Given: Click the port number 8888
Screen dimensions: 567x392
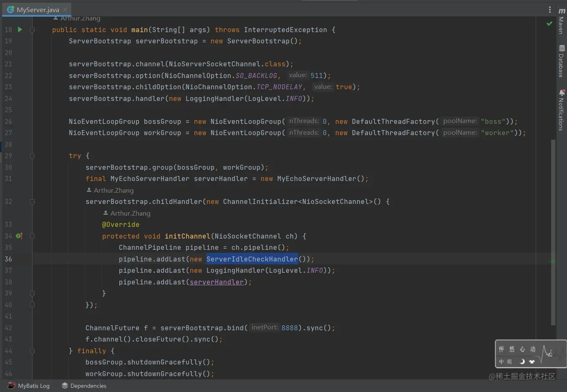Looking at the screenshot, I should pyautogui.click(x=290, y=328).
